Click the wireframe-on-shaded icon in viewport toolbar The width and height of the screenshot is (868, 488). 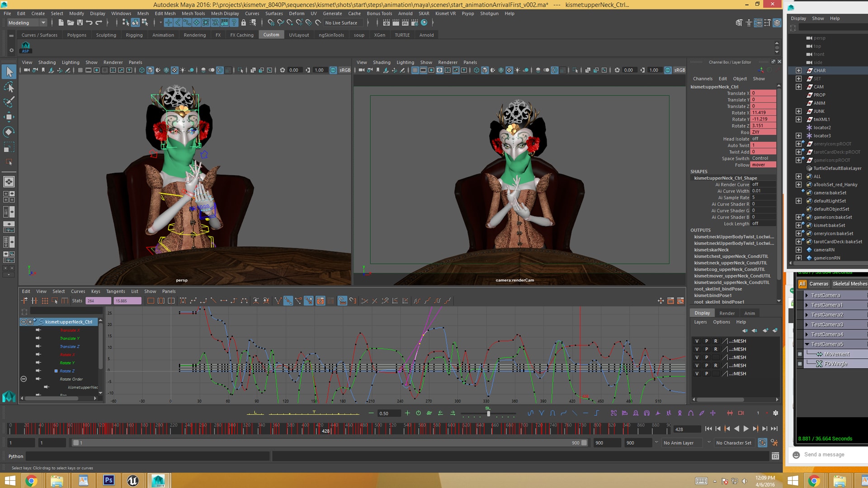[x=159, y=70]
